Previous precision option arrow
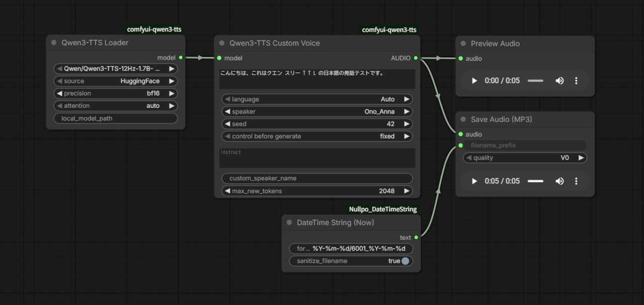 59,93
